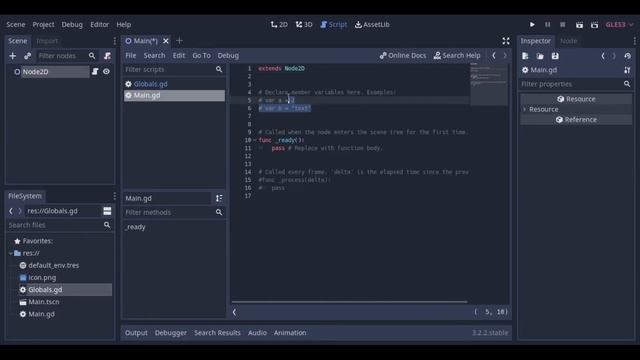Switch to the Import dock tab

[47, 41]
